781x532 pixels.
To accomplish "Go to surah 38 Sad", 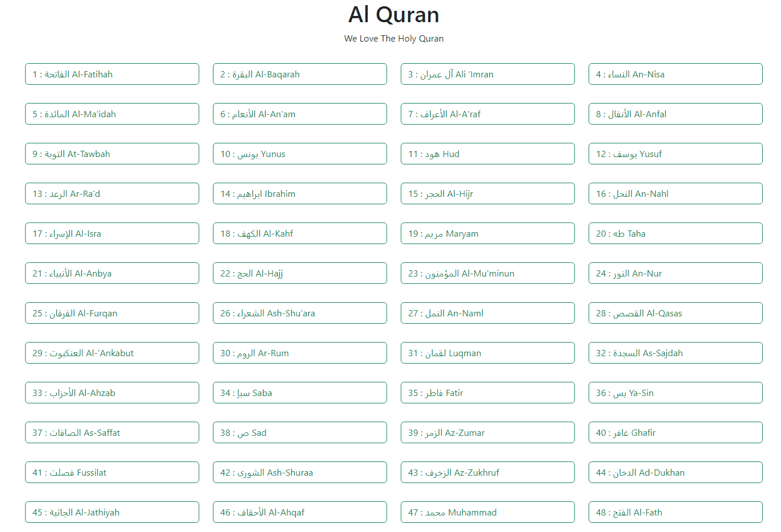I will pyautogui.click(x=299, y=432).
